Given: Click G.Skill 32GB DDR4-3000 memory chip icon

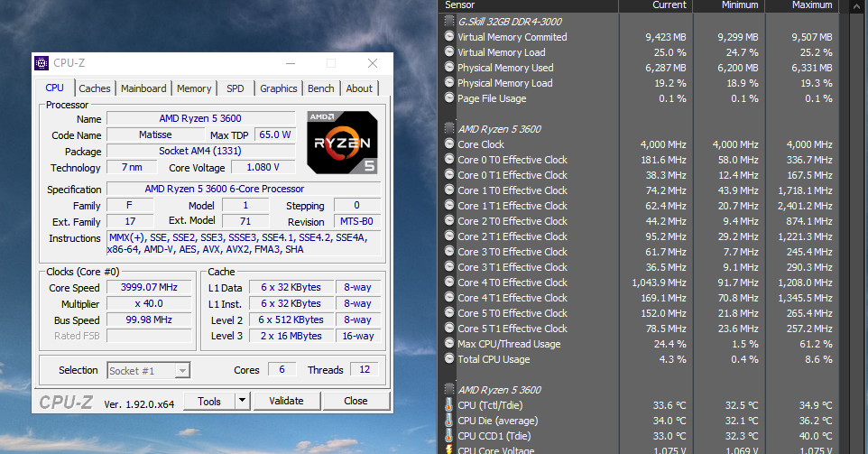Looking at the screenshot, I should tap(449, 21).
